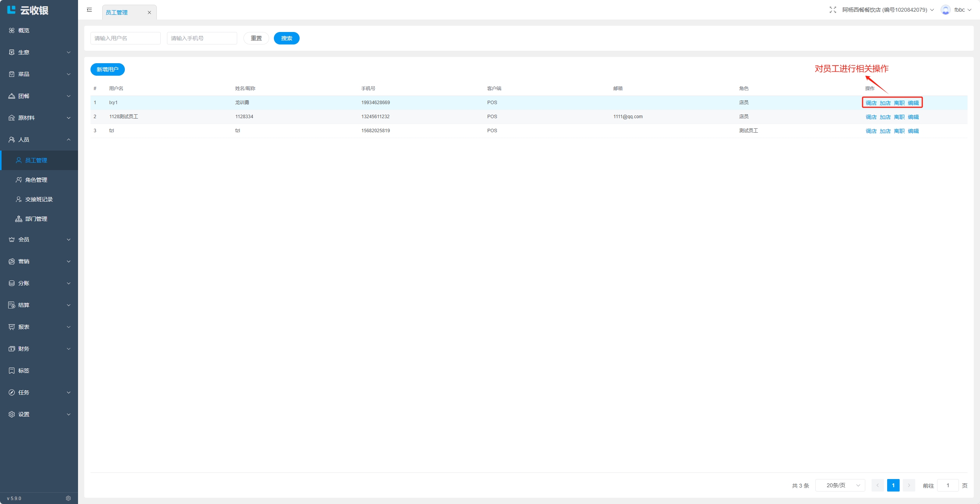Click the fullscreen toggle icon
Image resolution: width=980 pixels, height=504 pixels.
click(x=833, y=10)
